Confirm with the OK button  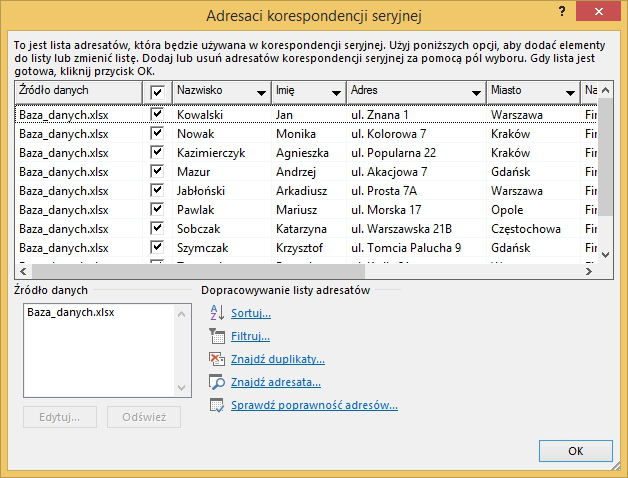pos(576,451)
